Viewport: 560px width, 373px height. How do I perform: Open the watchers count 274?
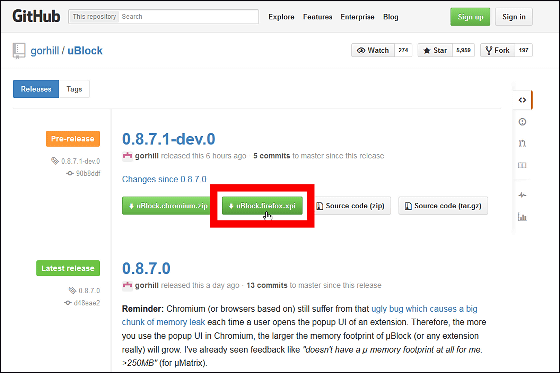[x=403, y=50]
